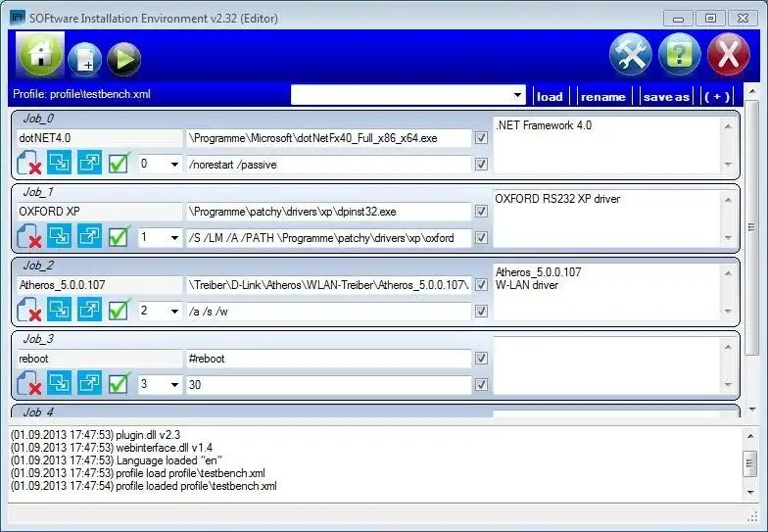Click the OXFORD XP job name field
The height and width of the screenshot is (532, 768).
point(100,212)
